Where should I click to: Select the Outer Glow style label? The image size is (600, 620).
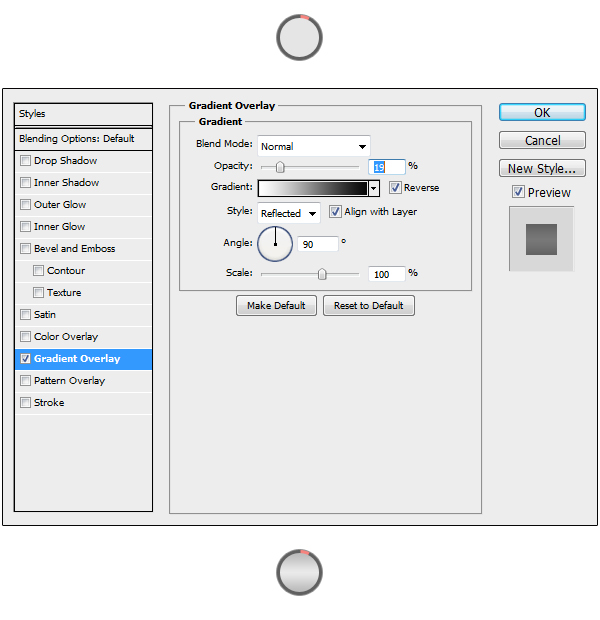(x=60, y=205)
